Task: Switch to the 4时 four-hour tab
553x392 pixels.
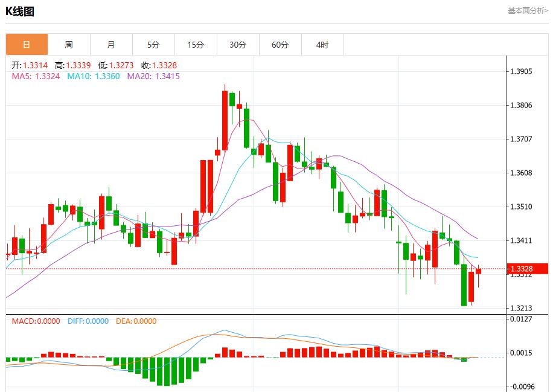Action: [x=322, y=45]
